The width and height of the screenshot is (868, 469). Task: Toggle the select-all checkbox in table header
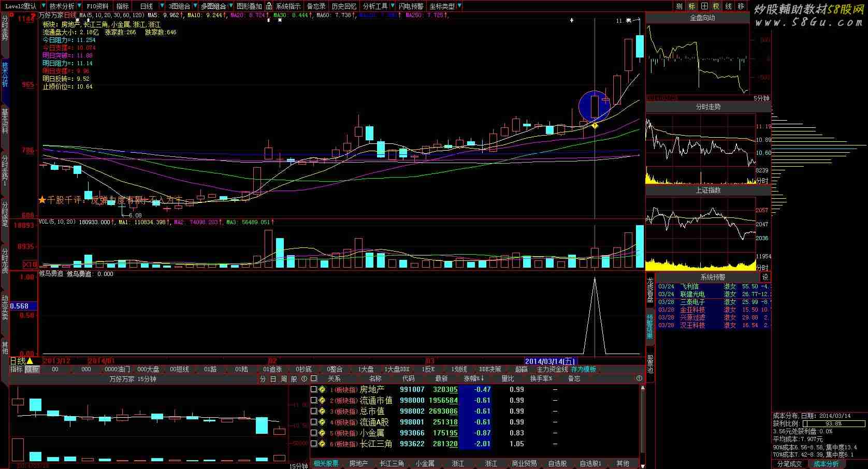click(x=314, y=379)
